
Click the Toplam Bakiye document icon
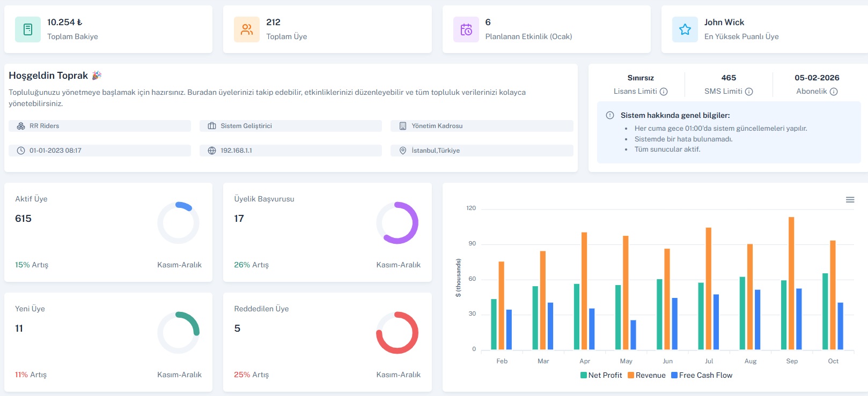[x=28, y=29]
